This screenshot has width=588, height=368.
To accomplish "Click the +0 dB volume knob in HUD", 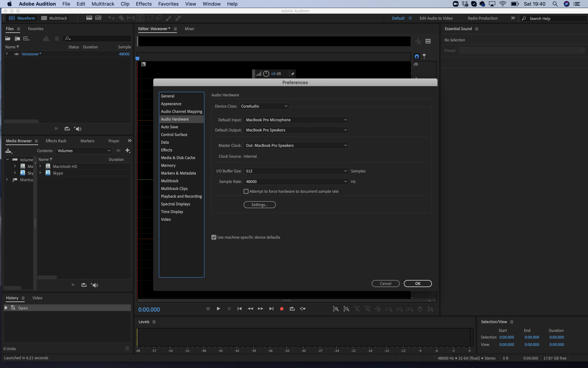I will pyautogui.click(x=266, y=74).
